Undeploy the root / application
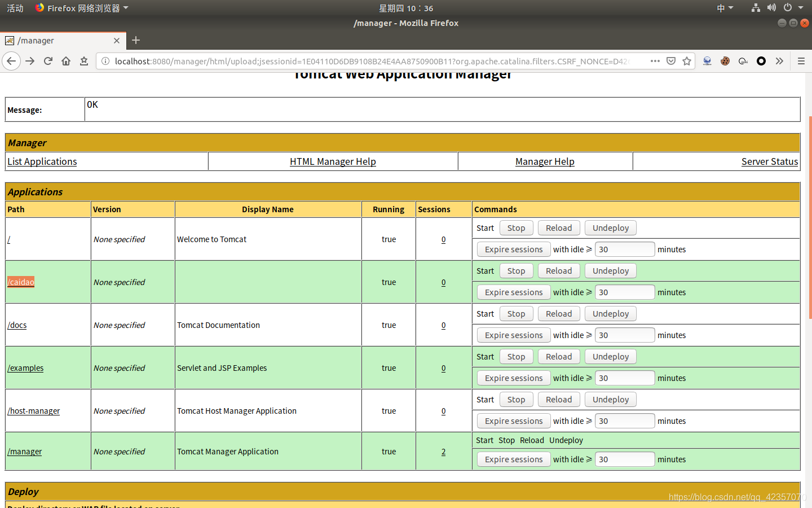812x508 pixels. click(611, 228)
